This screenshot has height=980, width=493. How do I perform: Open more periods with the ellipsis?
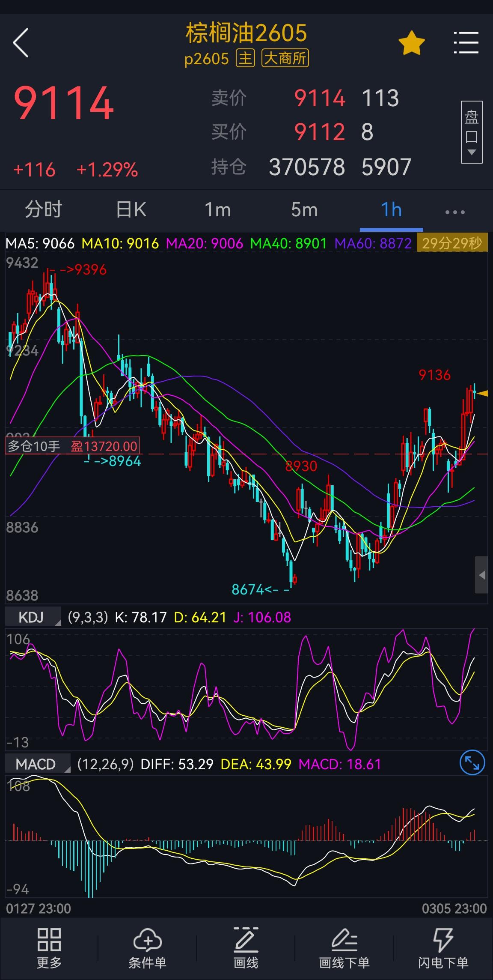point(454,212)
